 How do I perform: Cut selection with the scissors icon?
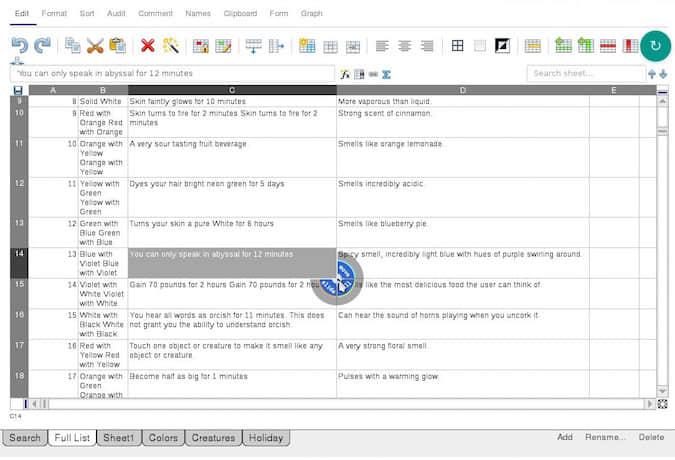click(x=95, y=46)
